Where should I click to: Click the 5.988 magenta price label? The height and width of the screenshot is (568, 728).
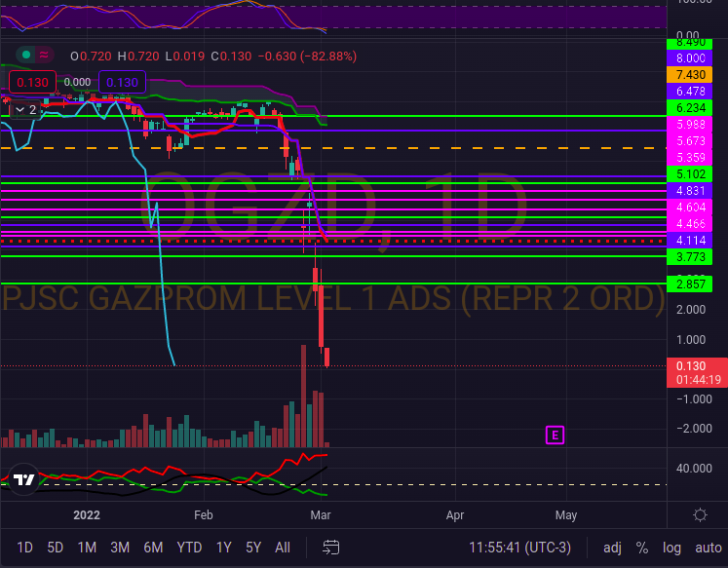click(690, 125)
